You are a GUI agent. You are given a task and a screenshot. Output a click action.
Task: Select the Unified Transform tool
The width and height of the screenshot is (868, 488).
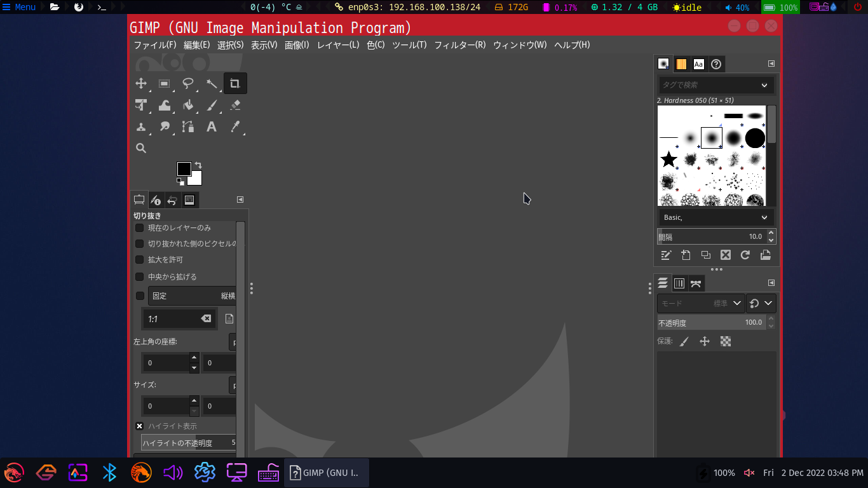(x=141, y=105)
